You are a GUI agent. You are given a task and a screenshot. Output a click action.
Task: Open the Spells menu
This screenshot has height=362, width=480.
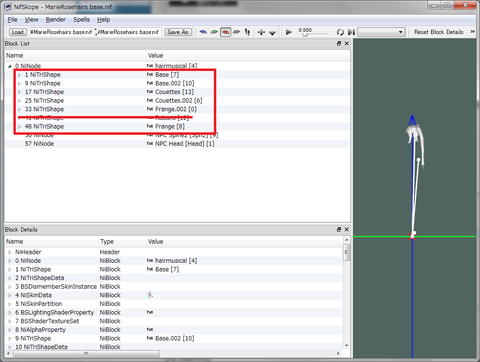[81, 20]
